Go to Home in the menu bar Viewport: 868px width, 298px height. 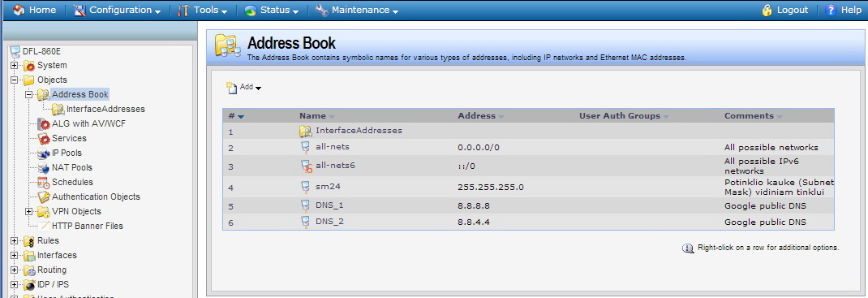(x=34, y=10)
